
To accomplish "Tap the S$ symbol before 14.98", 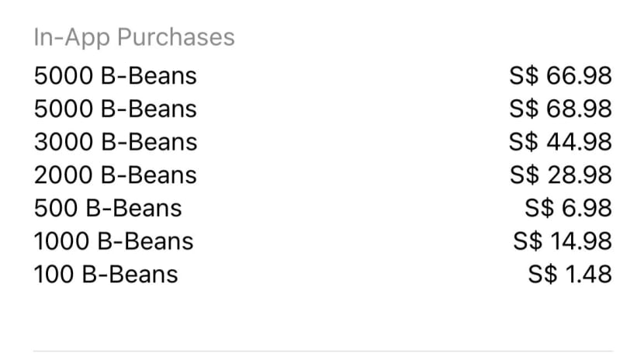I will (x=528, y=241).
